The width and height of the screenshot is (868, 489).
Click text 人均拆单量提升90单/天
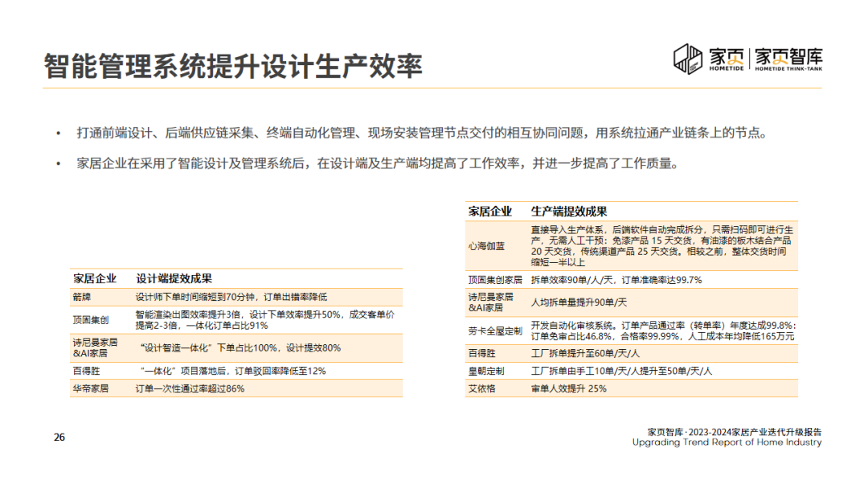(x=579, y=302)
